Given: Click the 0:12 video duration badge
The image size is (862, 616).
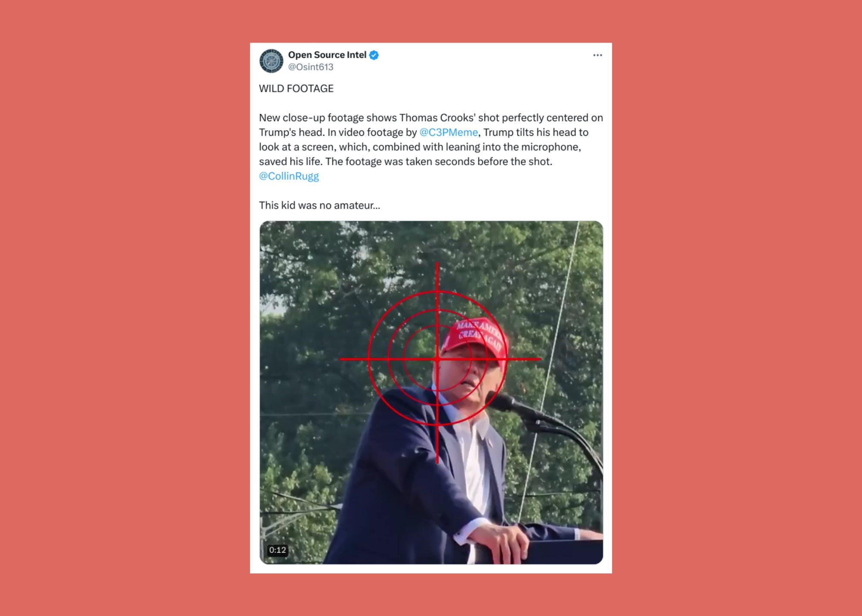Looking at the screenshot, I should tap(277, 550).
